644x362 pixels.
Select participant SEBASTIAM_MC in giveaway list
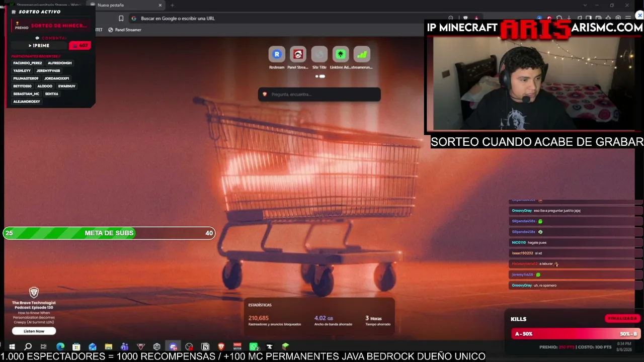pyautogui.click(x=26, y=94)
